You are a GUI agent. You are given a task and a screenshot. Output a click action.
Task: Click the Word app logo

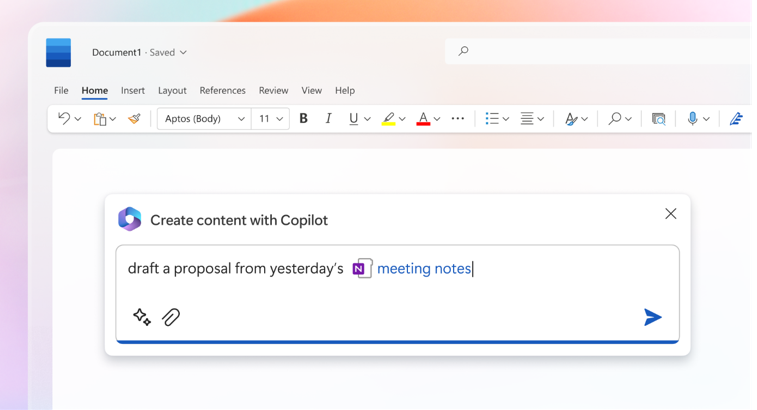[x=58, y=53]
